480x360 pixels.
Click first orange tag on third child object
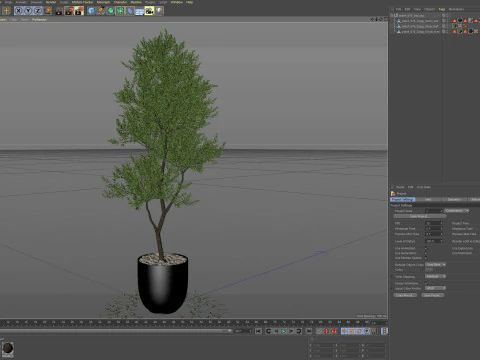point(454,31)
